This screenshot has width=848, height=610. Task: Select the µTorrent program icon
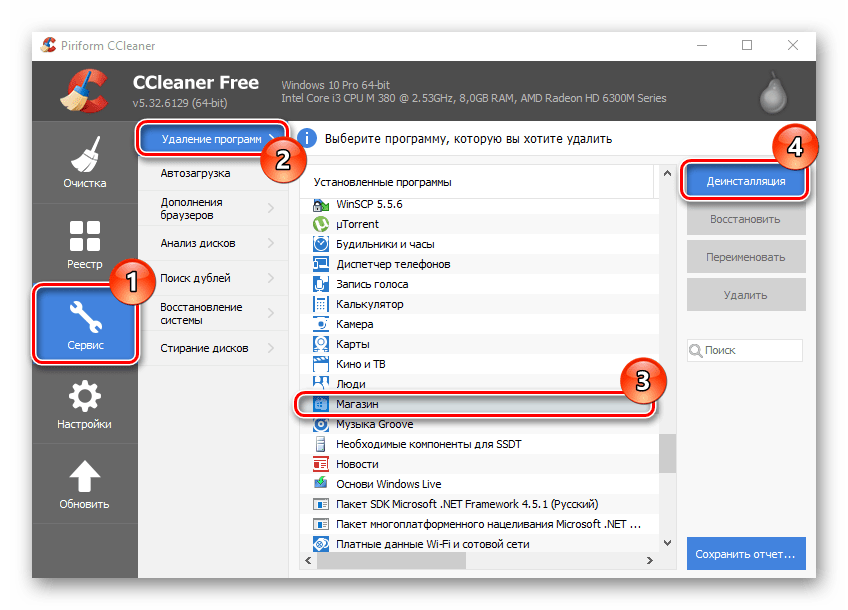(321, 224)
